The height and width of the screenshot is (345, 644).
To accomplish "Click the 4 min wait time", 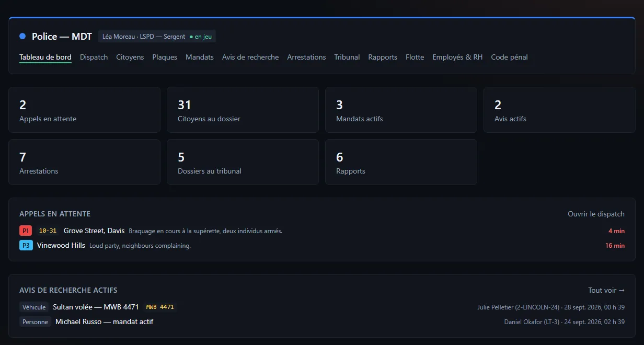I will (616, 231).
